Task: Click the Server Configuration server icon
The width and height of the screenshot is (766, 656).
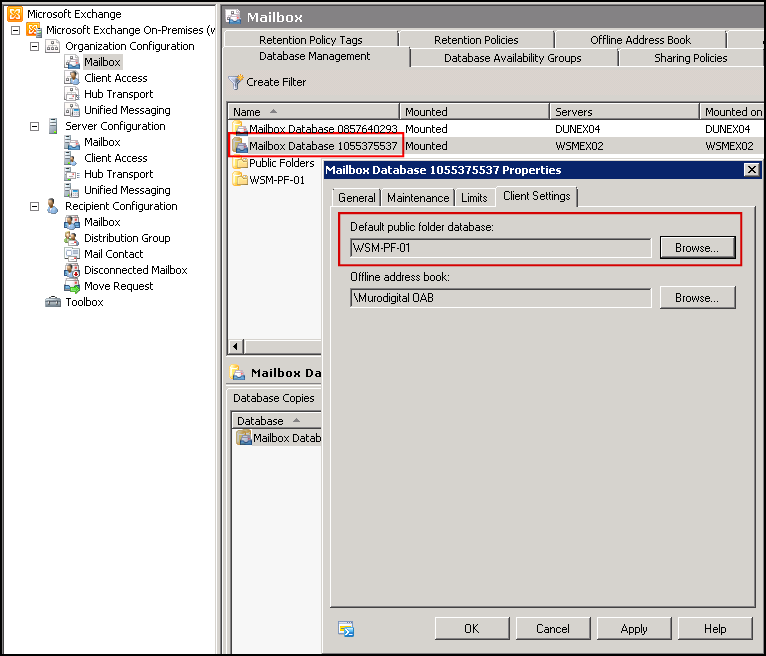Action: [x=53, y=126]
